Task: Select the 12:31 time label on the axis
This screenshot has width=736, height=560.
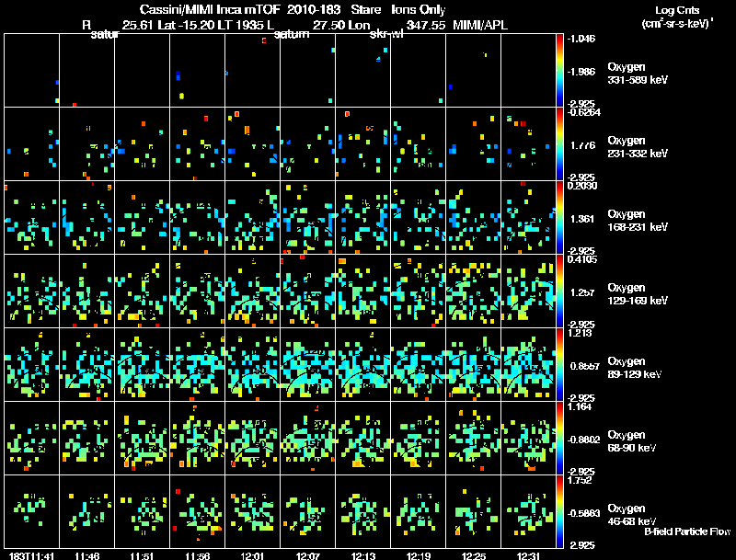Action: click(x=528, y=555)
